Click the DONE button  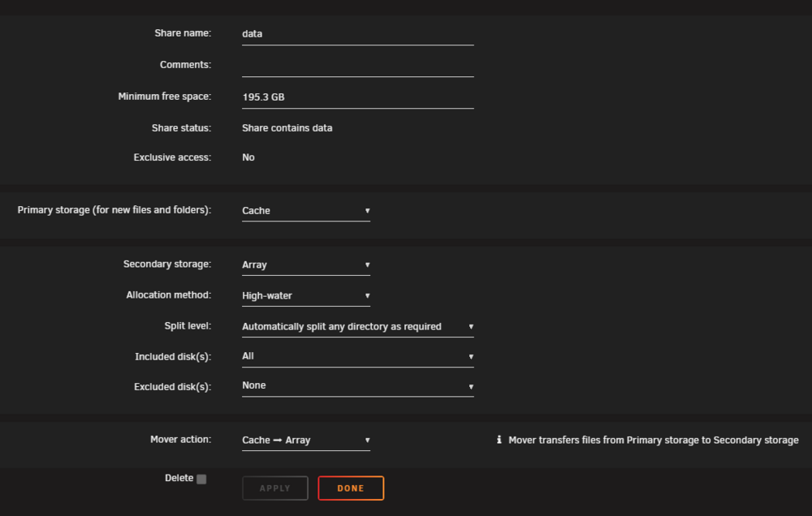tap(351, 488)
